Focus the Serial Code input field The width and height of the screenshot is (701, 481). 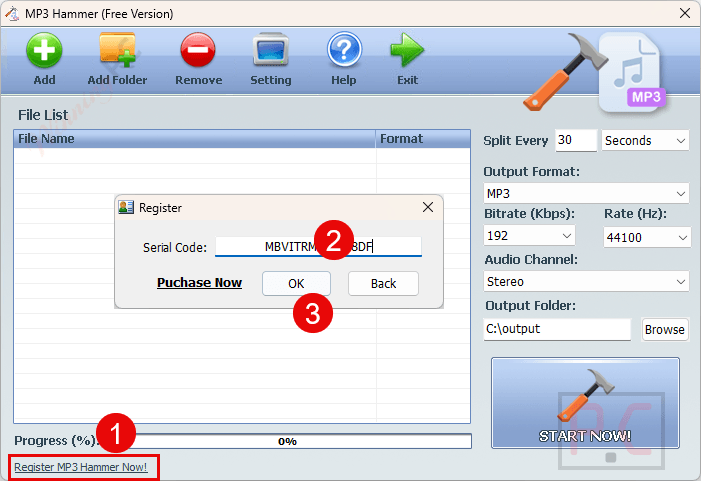click(318, 247)
